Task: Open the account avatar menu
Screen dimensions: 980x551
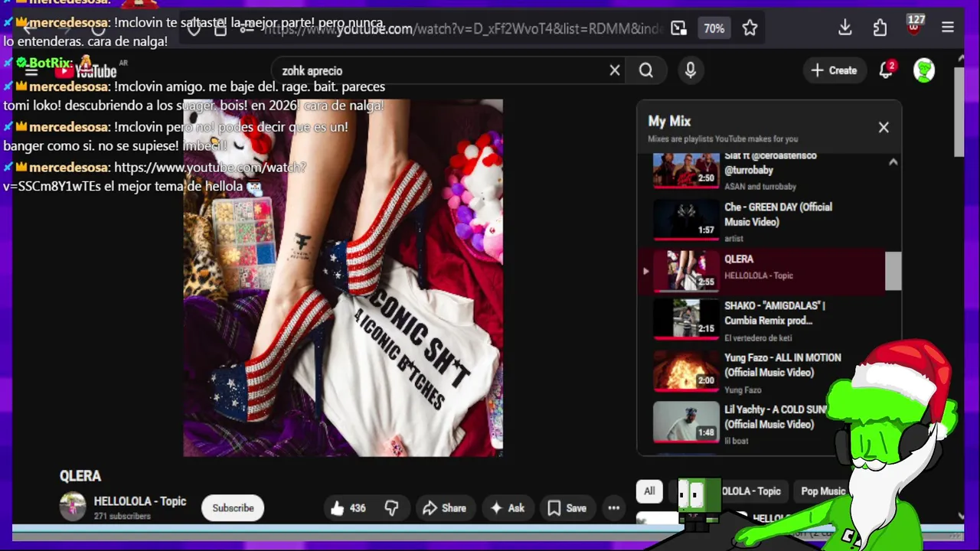Action: point(924,70)
